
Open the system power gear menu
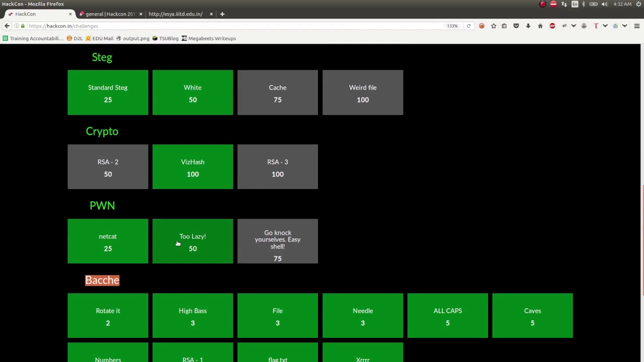click(x=638, y=4)
